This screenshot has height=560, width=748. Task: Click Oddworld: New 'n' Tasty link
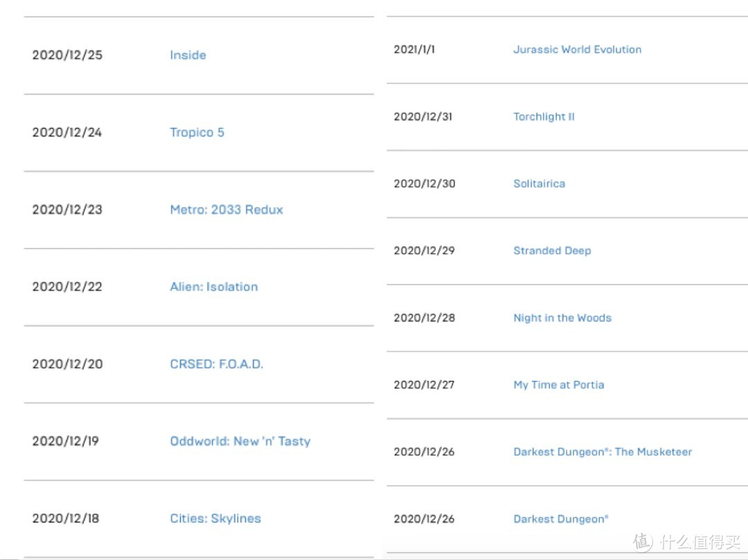pos(240,441)
